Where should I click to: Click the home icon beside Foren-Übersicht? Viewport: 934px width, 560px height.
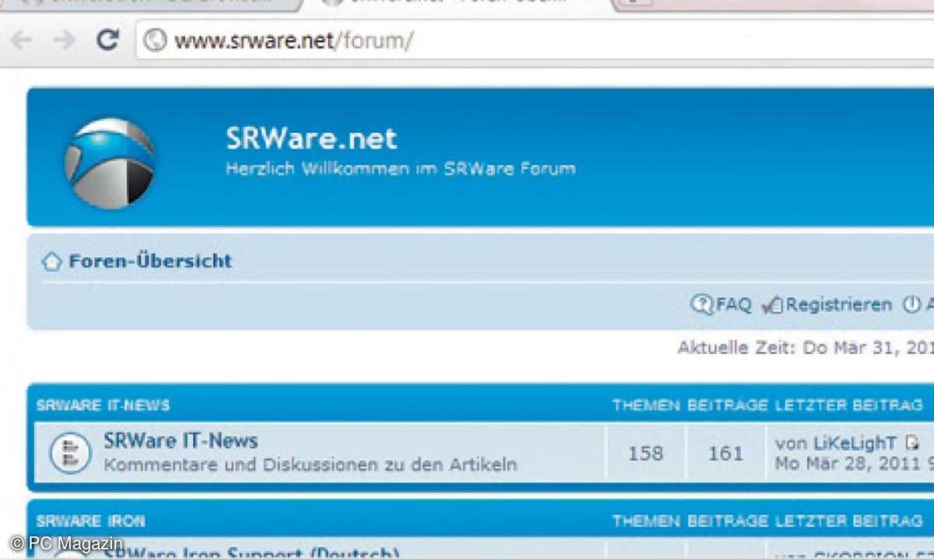pyautogui.click(x=51, y=261)
